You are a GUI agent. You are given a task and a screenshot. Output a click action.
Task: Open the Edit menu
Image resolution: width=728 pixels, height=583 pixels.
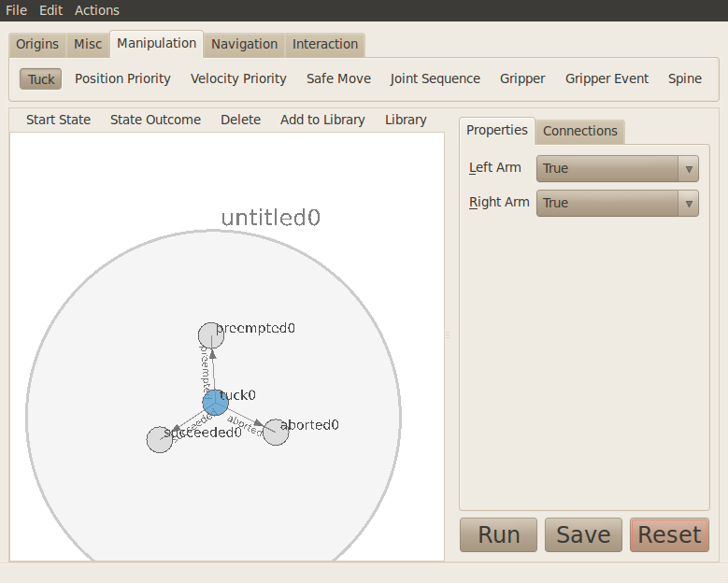(50, 10)
